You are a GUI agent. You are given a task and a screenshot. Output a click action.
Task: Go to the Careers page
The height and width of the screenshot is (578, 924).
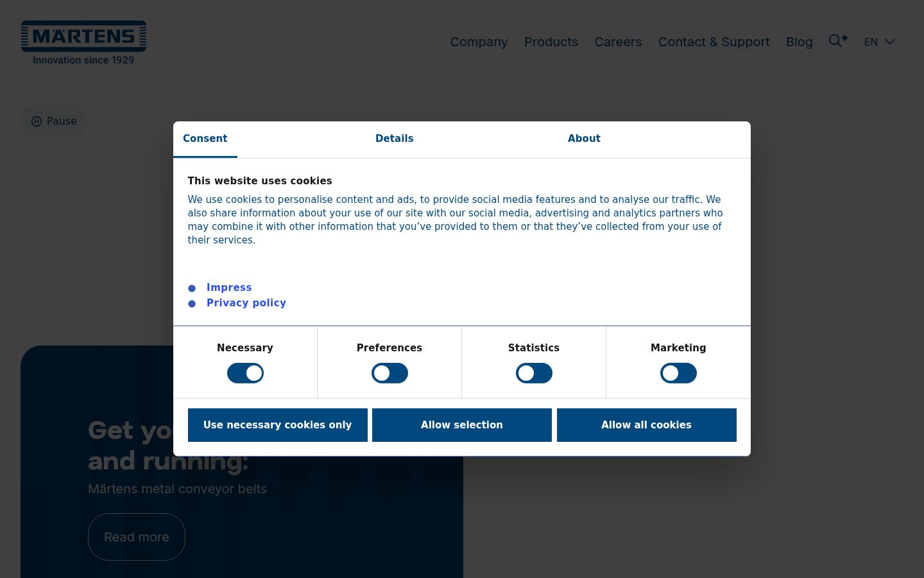pyautogui.click(x=618, y=42)
